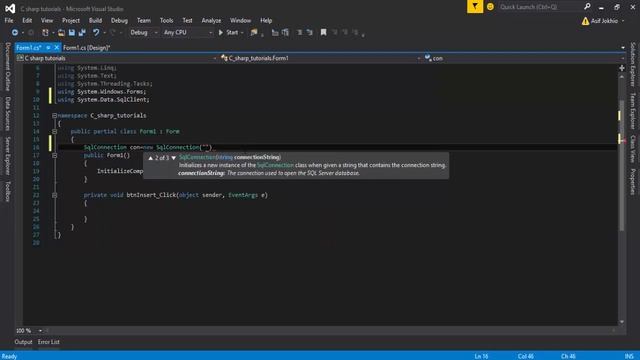Click the Visual Studio logo icon
Screen dimensions: 640x360
(10, 8)
